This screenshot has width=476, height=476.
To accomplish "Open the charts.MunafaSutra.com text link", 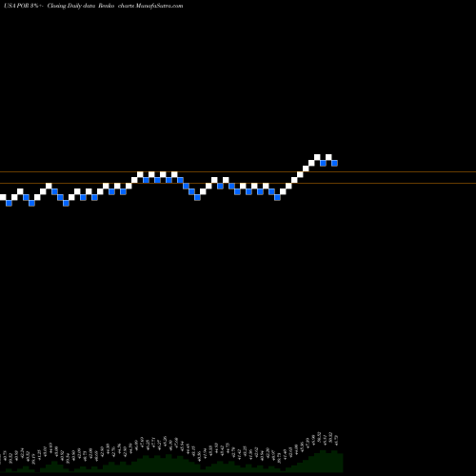I will pyautogui.click(x=150, y=6).
